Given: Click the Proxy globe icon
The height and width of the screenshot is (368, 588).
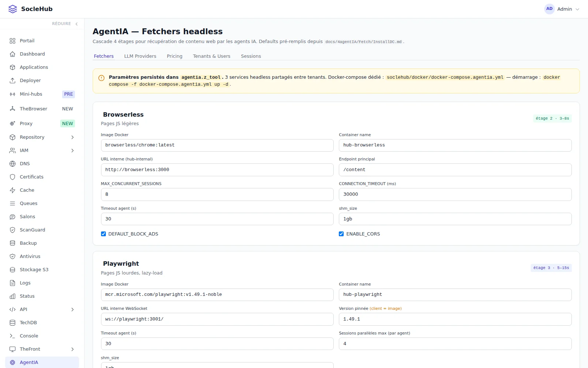Looking at the screenshot, I should click(x=12, y=124).
